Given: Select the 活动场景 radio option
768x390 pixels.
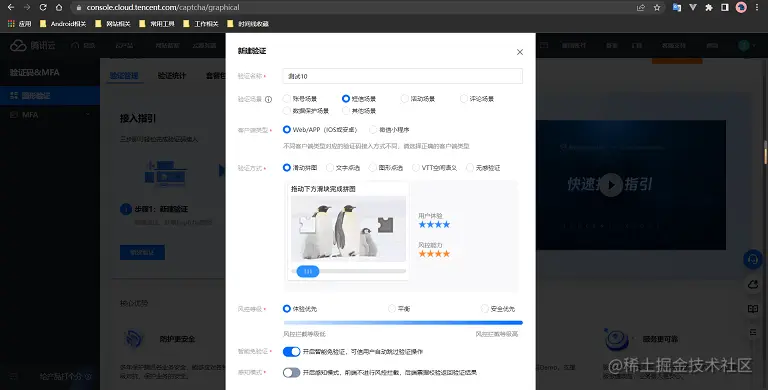Looking at the screenshot, I should (x=405, y=99).
